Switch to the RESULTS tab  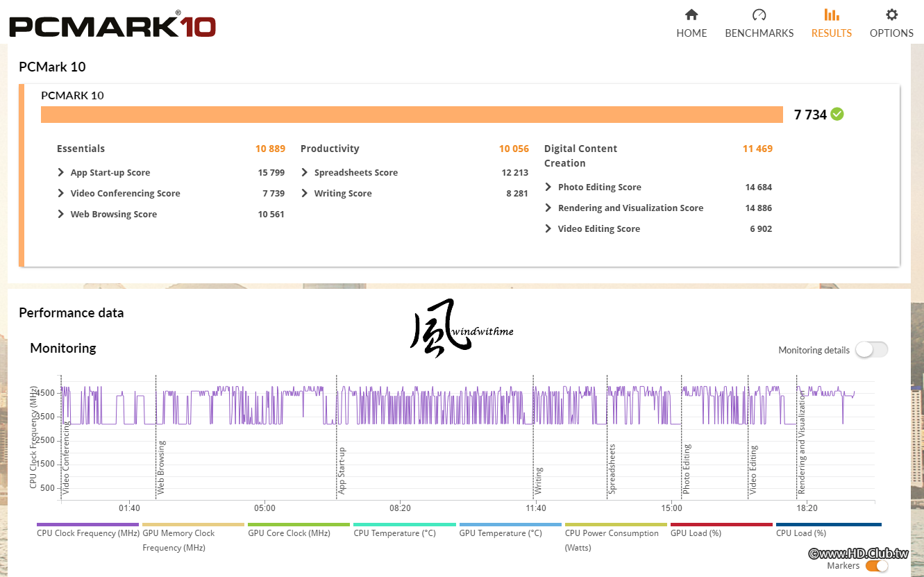pos(831,24)
